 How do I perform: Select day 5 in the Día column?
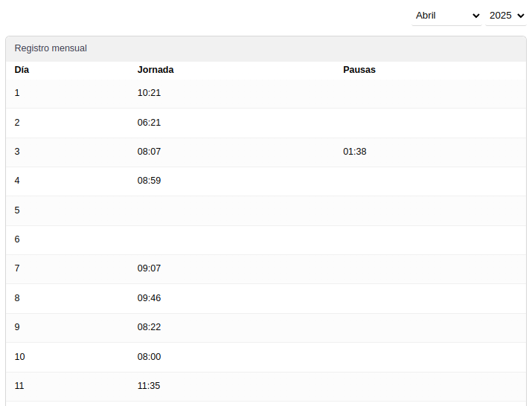click(17, 210)
